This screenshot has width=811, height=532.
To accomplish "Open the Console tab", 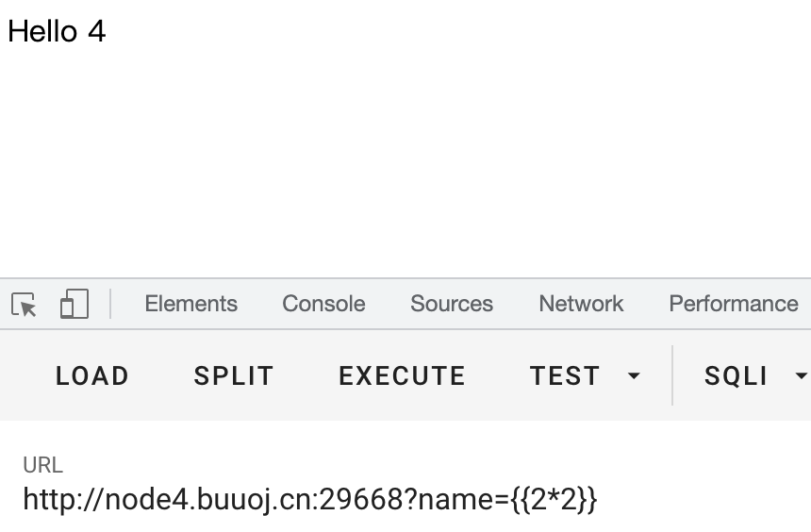I will point(323,304).
